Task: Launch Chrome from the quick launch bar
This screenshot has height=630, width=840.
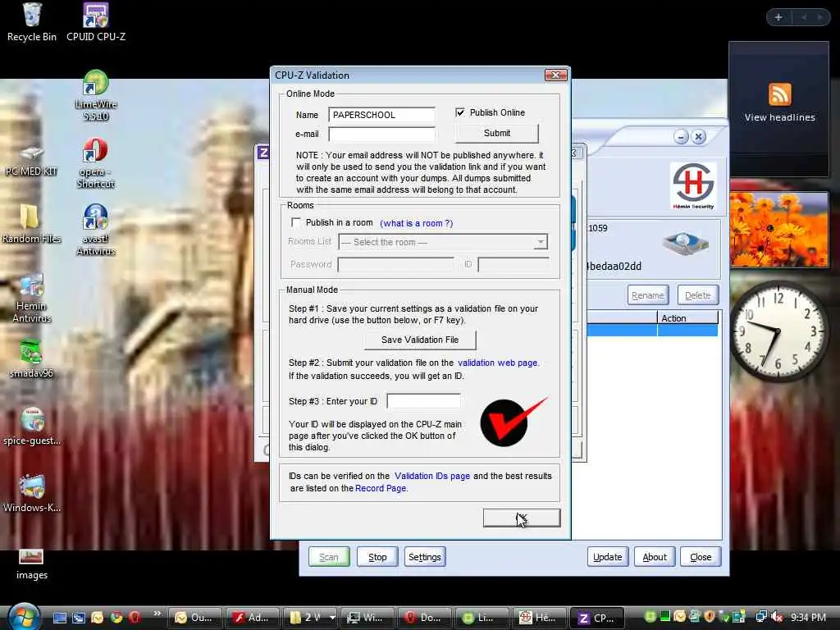Action: pyautogui.click(x=116, y=617)
